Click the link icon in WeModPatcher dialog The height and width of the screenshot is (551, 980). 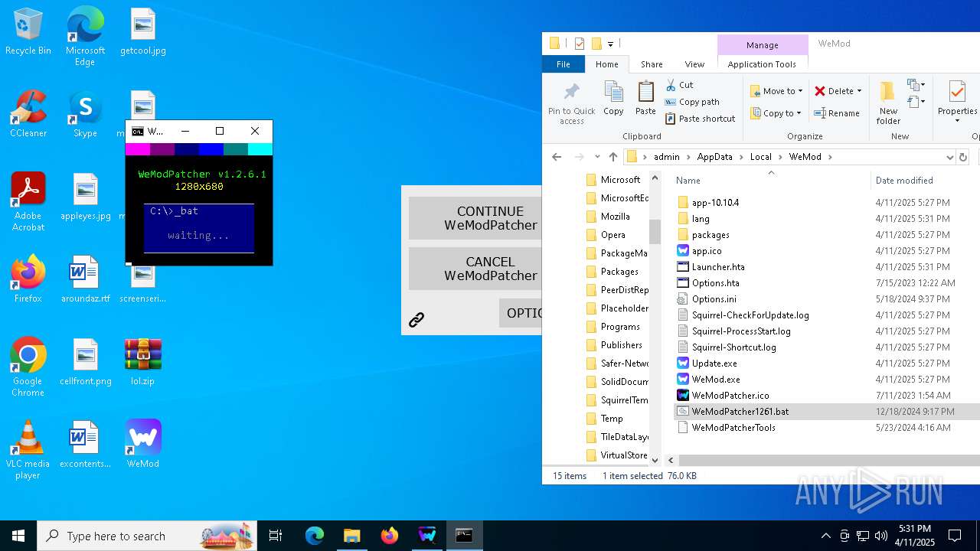pos(416,320)
